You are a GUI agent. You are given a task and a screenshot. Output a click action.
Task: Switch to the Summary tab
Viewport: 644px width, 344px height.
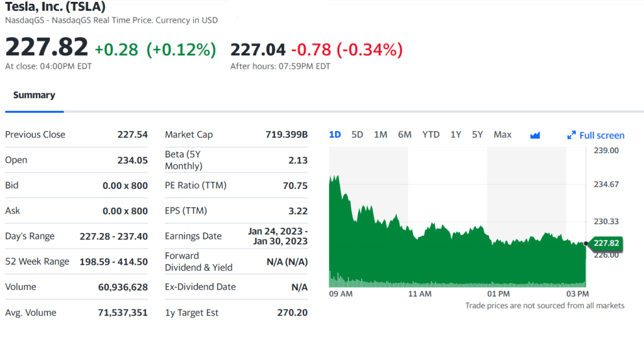[x=34, y=95]
